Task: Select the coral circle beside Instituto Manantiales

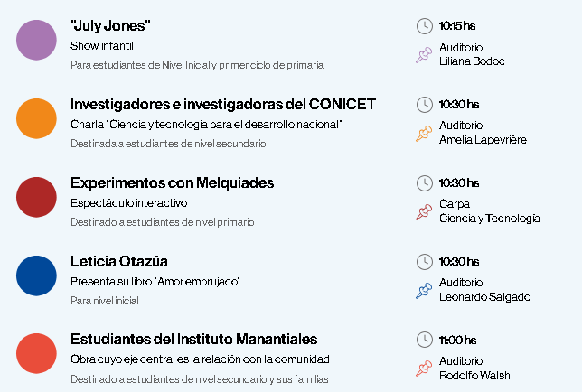Action: point(36,353)
